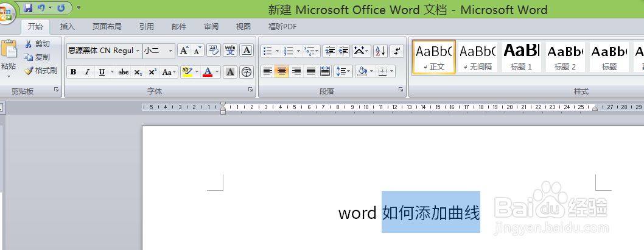This screenshot has width=644, height=250.
Task: Clear formatting with the eraser icon
Action: [214, 51]
